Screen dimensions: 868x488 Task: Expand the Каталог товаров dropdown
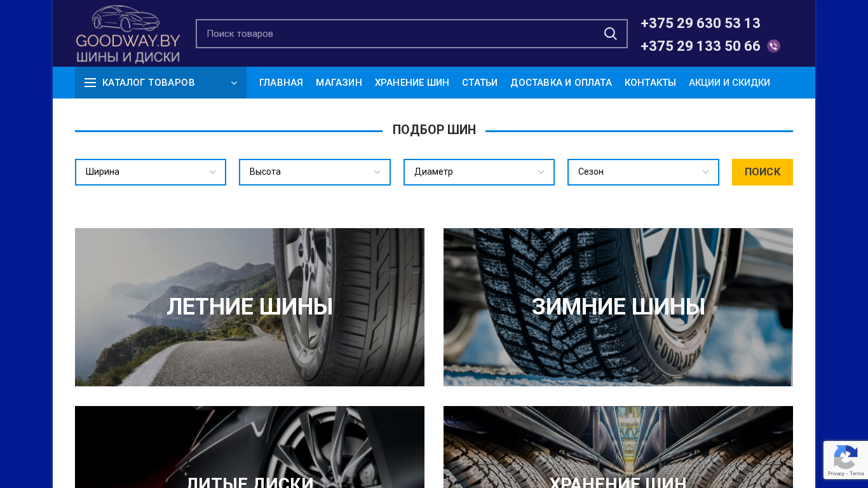(161, 83)
